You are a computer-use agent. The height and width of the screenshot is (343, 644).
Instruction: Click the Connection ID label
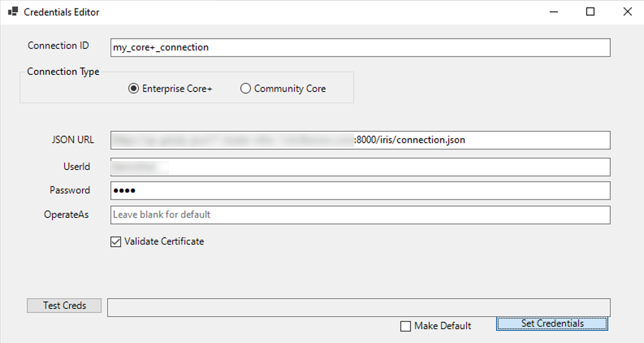58,46
